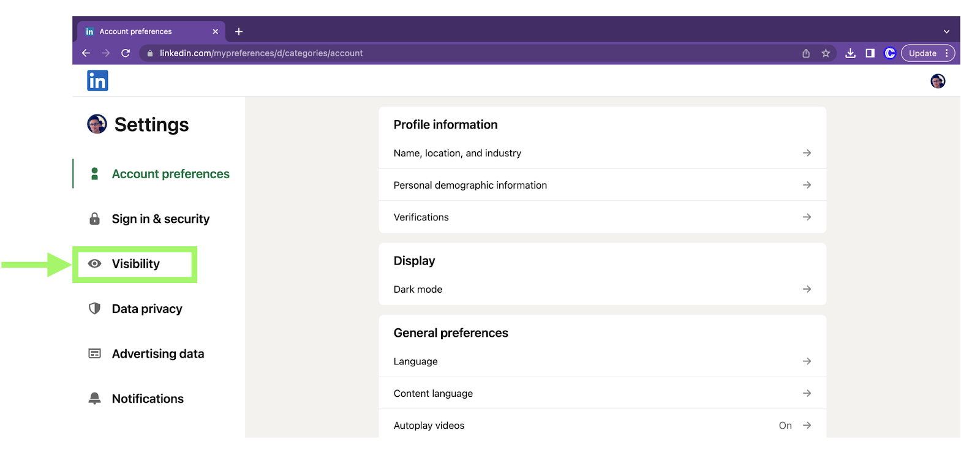Viewport: 980px width, 455px height.
Task: Click the browser forward arrow
Action: (105, 53)
